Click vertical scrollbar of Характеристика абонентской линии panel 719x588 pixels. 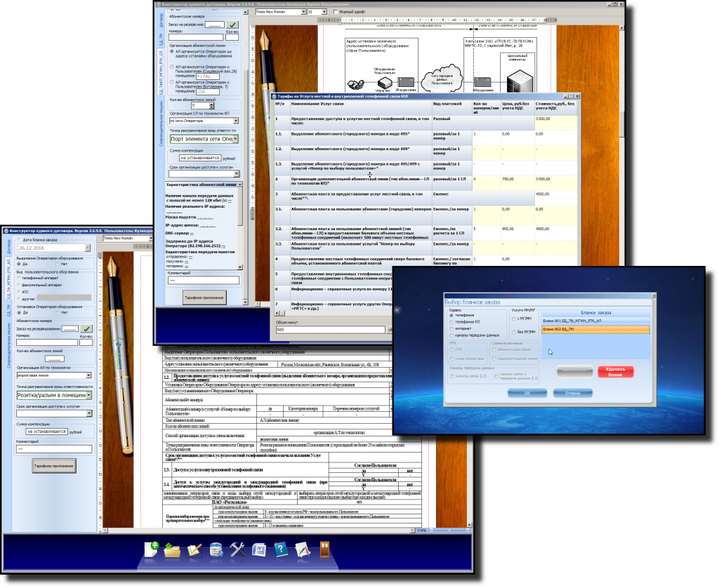(x=240, y=225)
